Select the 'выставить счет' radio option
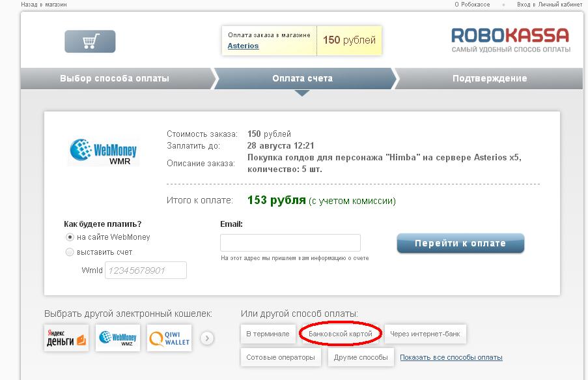This screenshot has height=380, width=588. click(x=70, y=252)
